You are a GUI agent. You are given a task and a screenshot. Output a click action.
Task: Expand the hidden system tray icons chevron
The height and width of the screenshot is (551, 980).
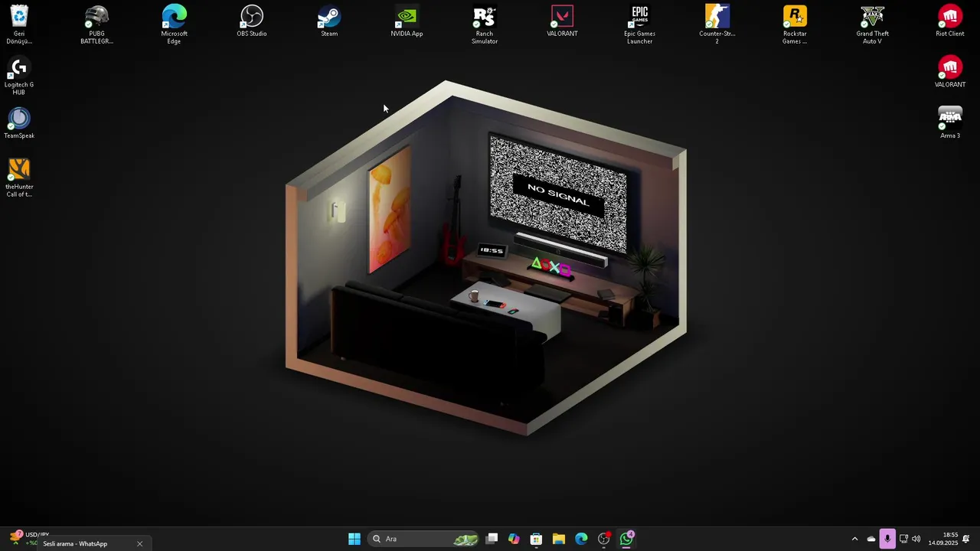[854, 539]
